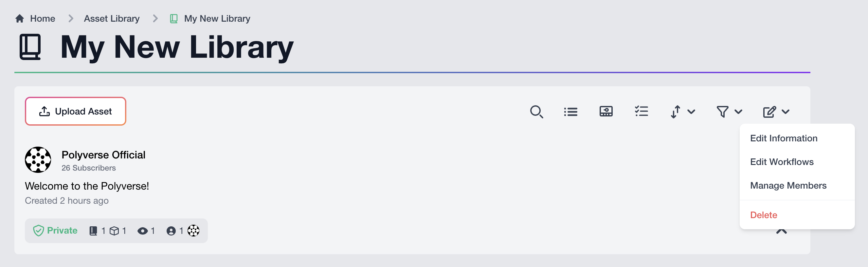Image resolution: width=868 pixels, height=267 pixels.
Task: Toggle the Private visibility badge
Action: [55, 231]
